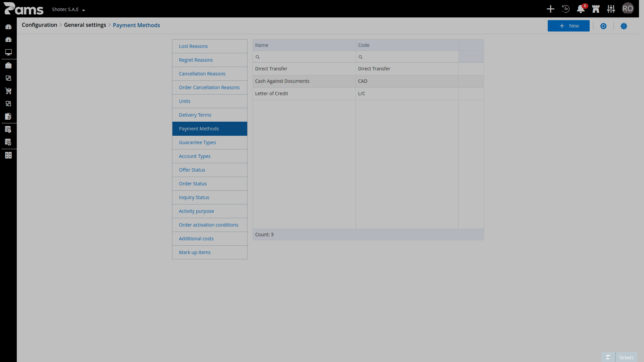Click the Configuration breadcrumb
Image resolution: width=644 pixels, height=362 pixels.
pyautogui.click(x=40, y=25)
